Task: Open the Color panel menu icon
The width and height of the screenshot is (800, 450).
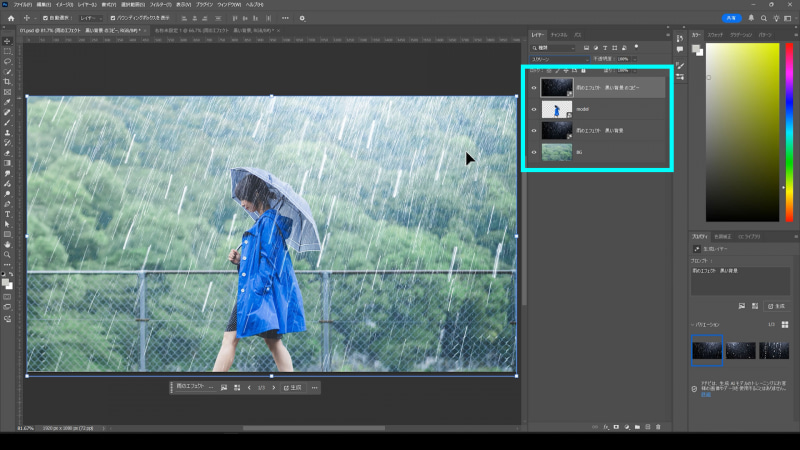Action: point(796,35)
